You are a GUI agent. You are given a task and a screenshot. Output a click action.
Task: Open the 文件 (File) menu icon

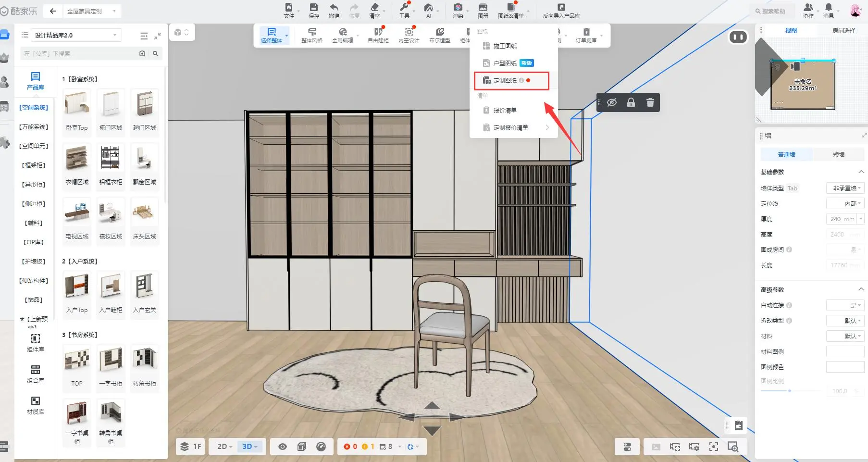[288, 7]
